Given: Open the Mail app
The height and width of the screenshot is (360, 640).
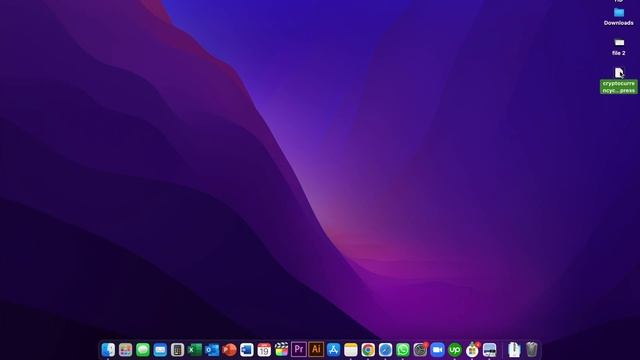Looking at the screenshot, I should coord(160,350).
